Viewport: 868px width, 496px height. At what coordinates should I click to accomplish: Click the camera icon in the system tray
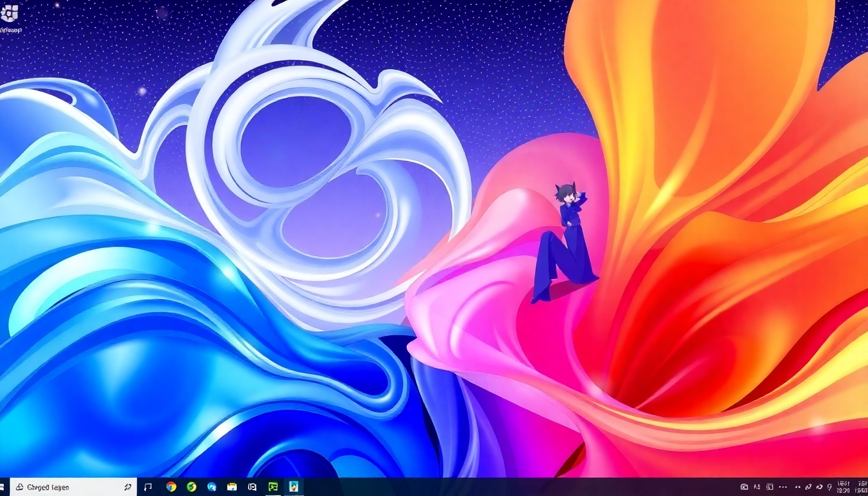click(x=745, y=487)
